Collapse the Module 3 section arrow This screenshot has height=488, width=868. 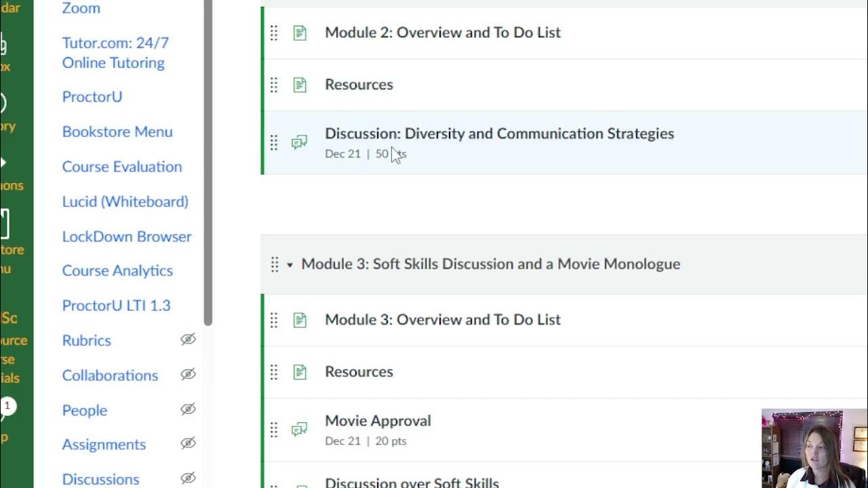(x=290, y=265)
